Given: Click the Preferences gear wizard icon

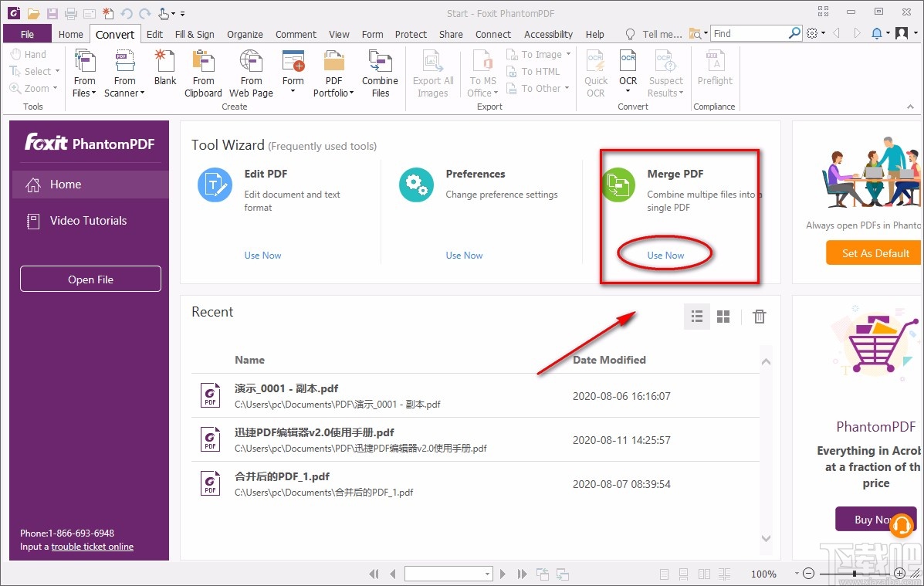Looking at the screenshot, I should (416, 185).
